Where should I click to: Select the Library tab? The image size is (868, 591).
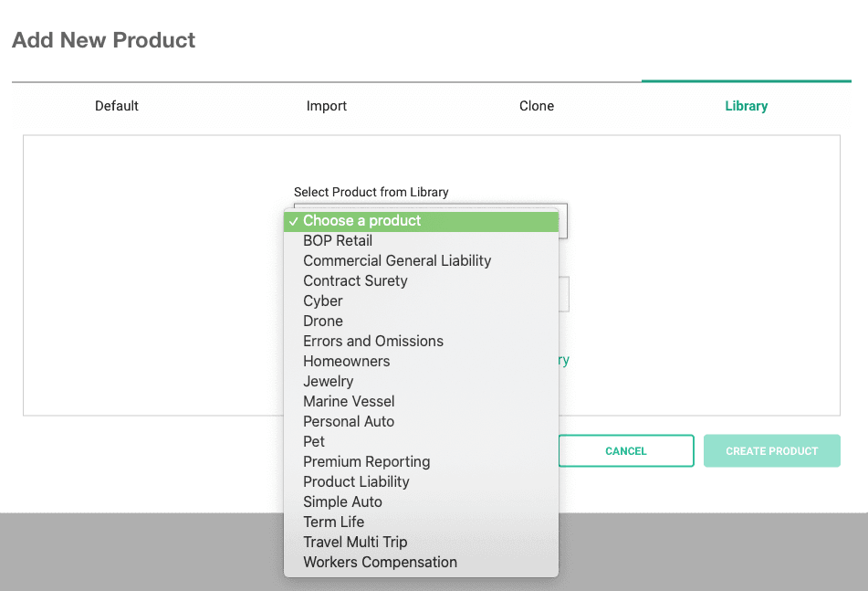(x=746, y=106)
